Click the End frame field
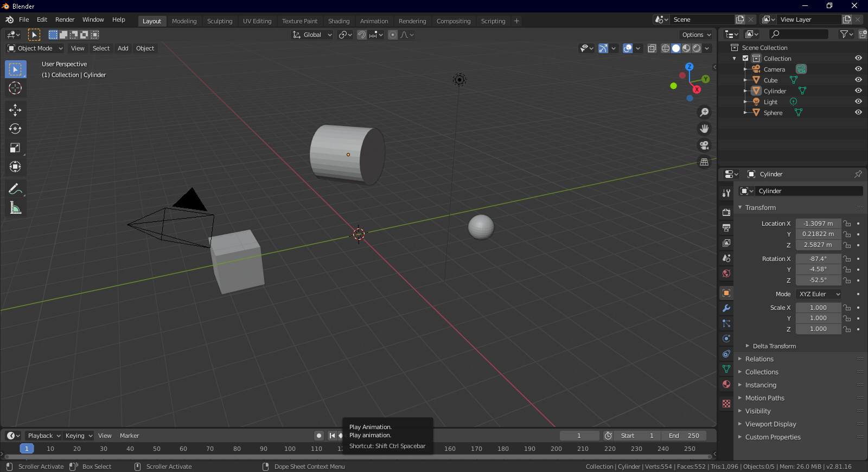Screen dimensions: 868x472 click(684, 436)
